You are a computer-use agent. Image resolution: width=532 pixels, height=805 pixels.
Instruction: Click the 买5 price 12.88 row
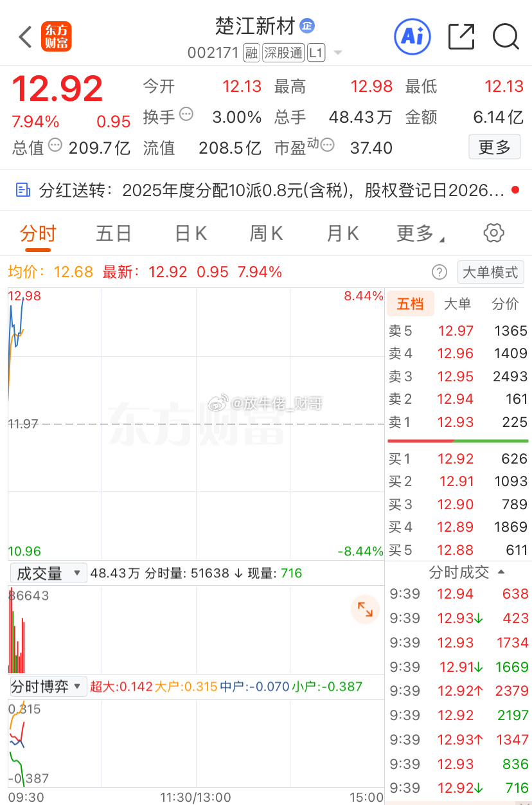[457, 550]
